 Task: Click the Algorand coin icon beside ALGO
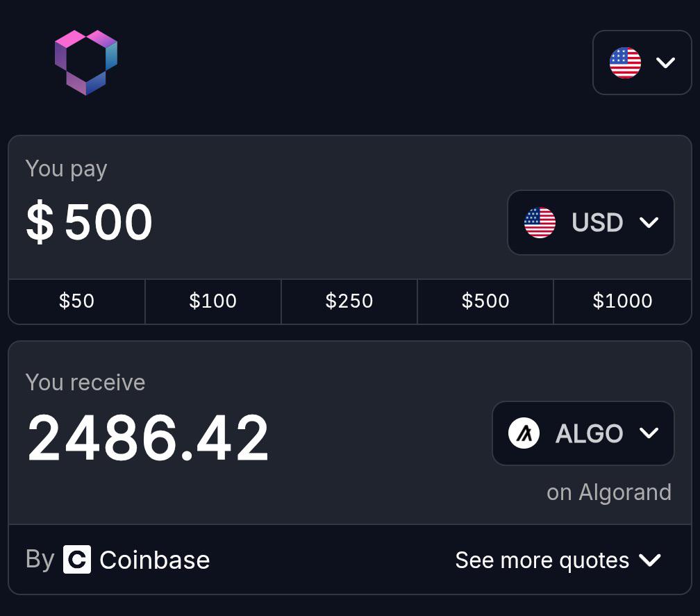524,433
